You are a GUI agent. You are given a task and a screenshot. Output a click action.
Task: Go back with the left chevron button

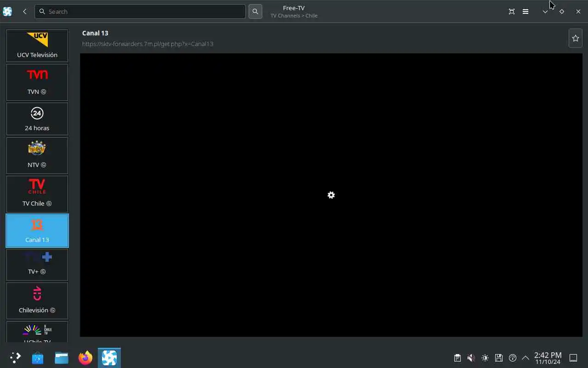coord(25,11)
